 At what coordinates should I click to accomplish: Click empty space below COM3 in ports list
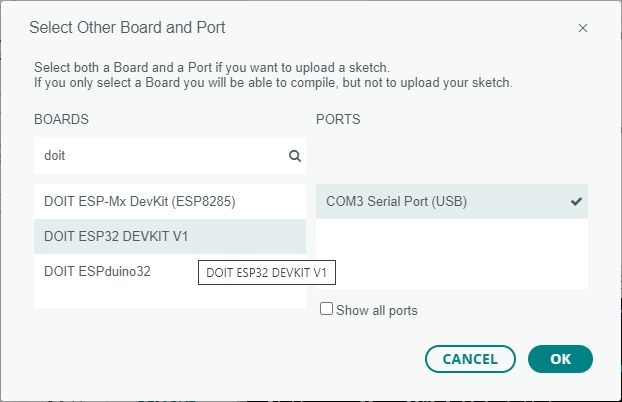click(x=451, y=255)
